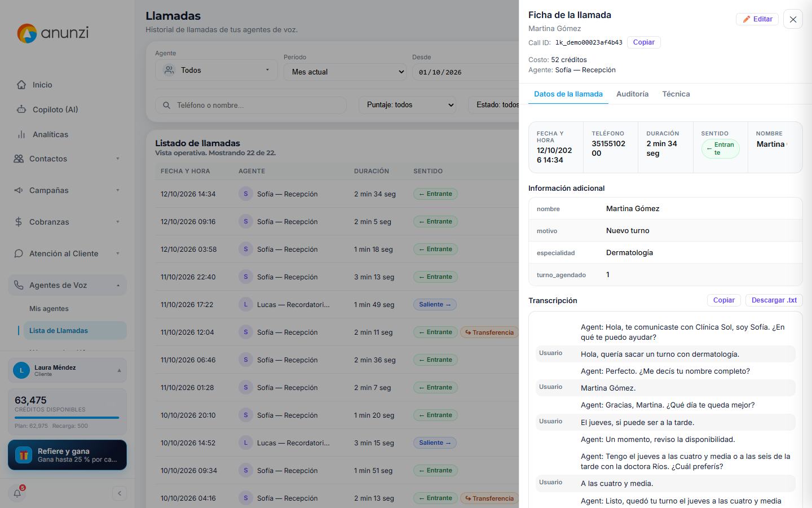
Task: Download transcript with Descargar .txt
Action: pyautogui.click(x=774, y=300)
